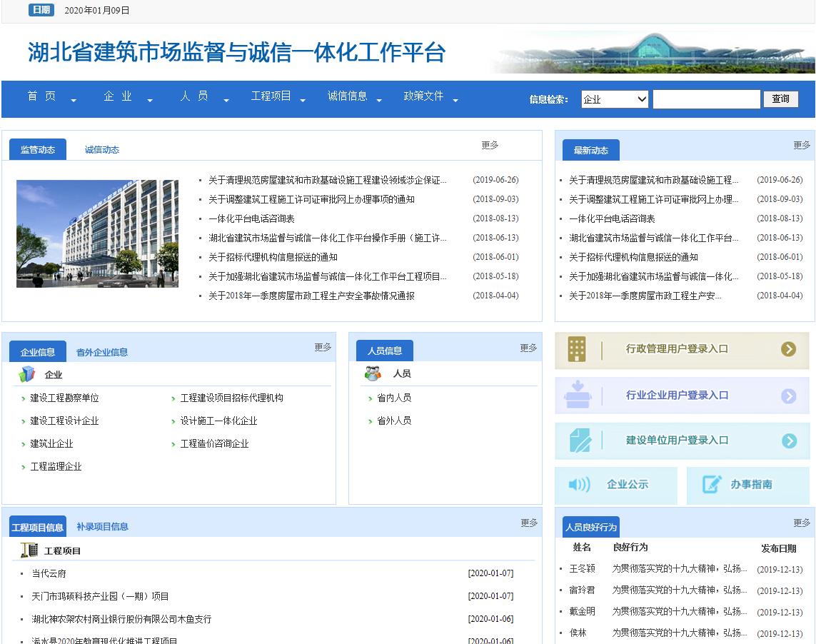Screen dimensions: 816x644
Task: Click the 查询 search button
Action: tap(780, 99)
